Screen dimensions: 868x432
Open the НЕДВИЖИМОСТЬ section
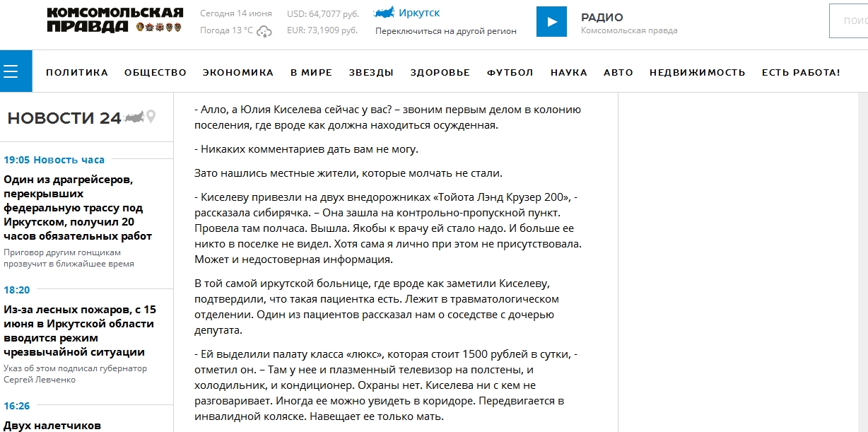coord(698,72)
